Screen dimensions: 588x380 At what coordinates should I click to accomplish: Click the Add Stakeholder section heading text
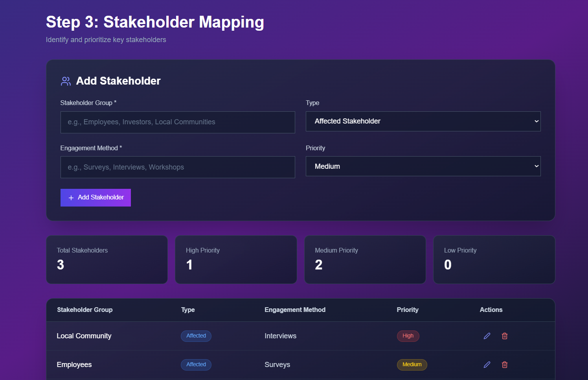pyautogui.click(x=118, y=81)
